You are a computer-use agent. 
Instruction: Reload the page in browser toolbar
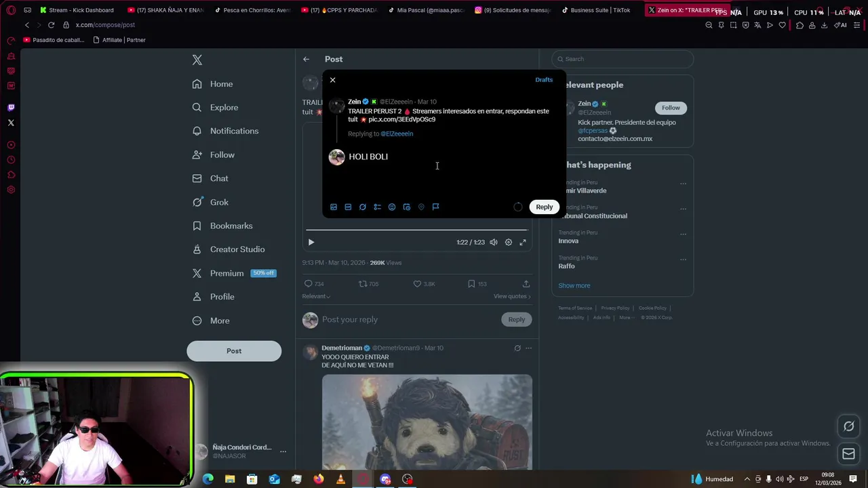51,25
